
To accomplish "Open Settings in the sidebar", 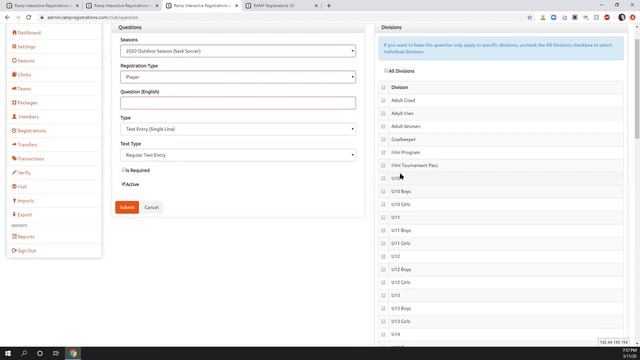I will point(24,47).
